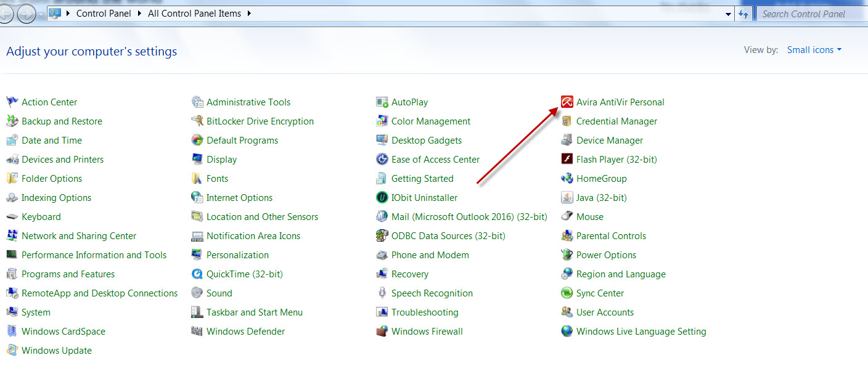This screenshot has height=371, width=868.
Task: Open Taskbar and Start Menu link
Action: point(255,312)
